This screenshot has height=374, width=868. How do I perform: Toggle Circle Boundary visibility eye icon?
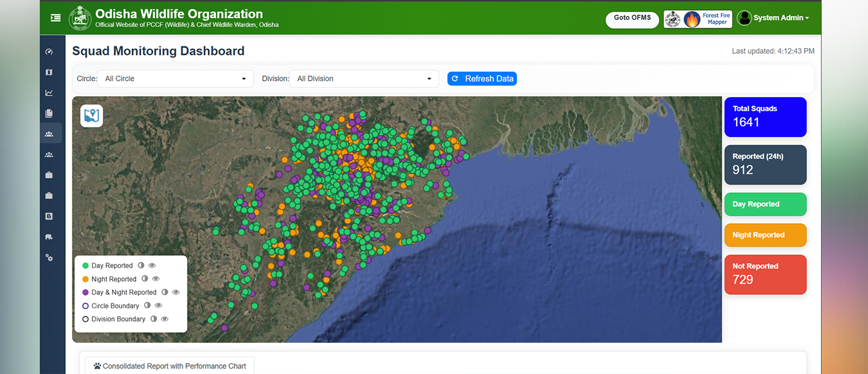coord(159,305)
